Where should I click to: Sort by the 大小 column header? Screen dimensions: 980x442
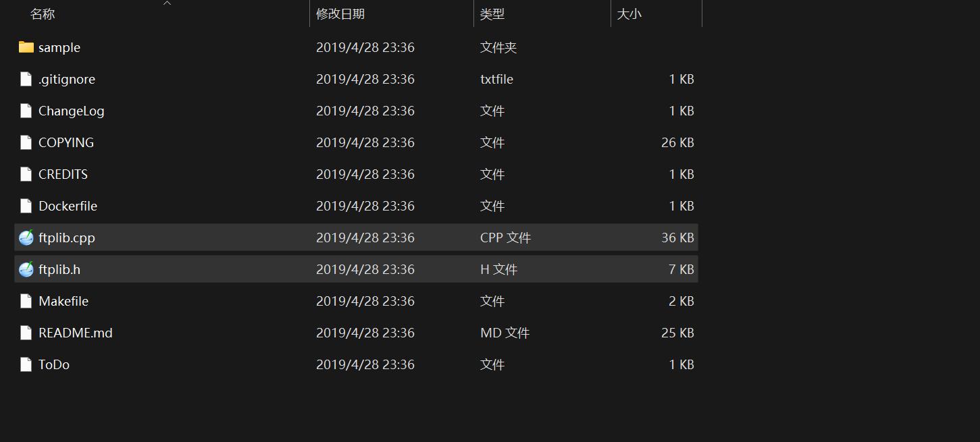629,14
